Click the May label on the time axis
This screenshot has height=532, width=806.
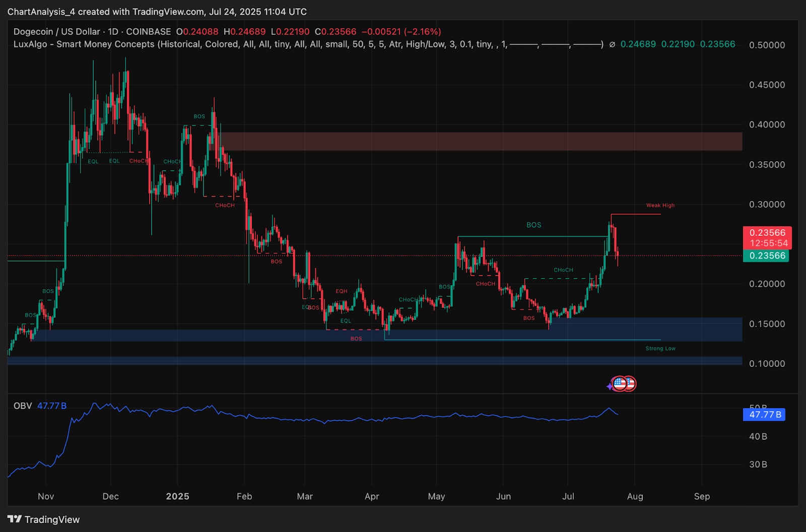coord(437,497)
